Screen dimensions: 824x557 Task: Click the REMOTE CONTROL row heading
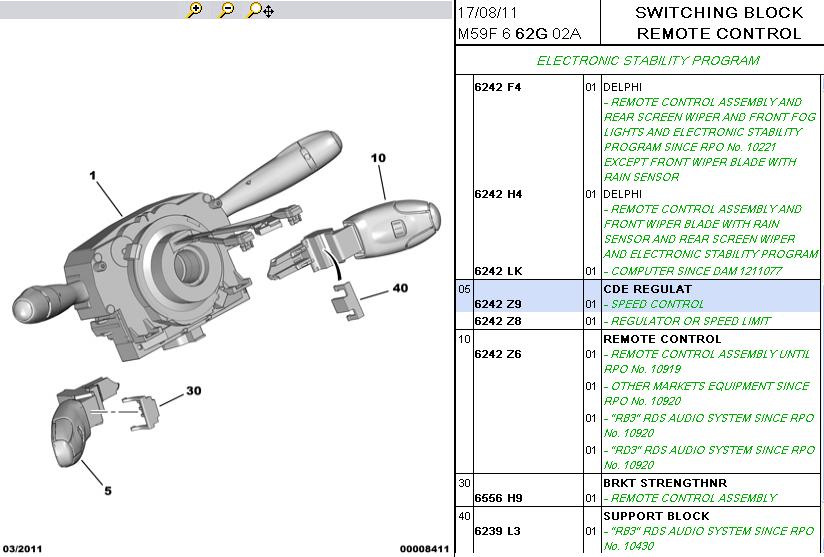(x=662, y=339)
